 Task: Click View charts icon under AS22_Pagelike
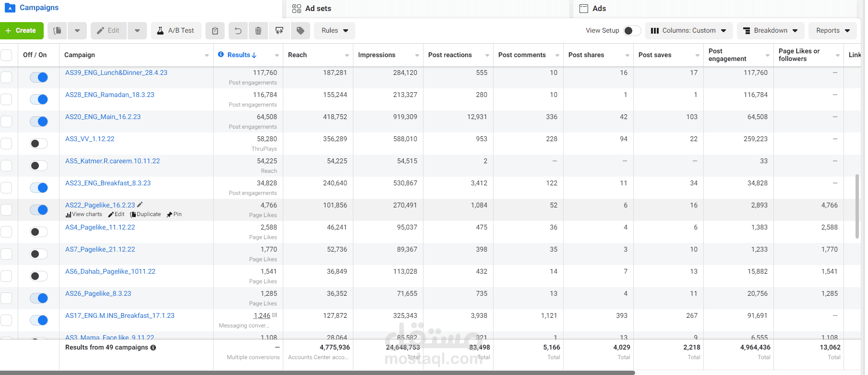pyautogui.click(x=69, y=215)
